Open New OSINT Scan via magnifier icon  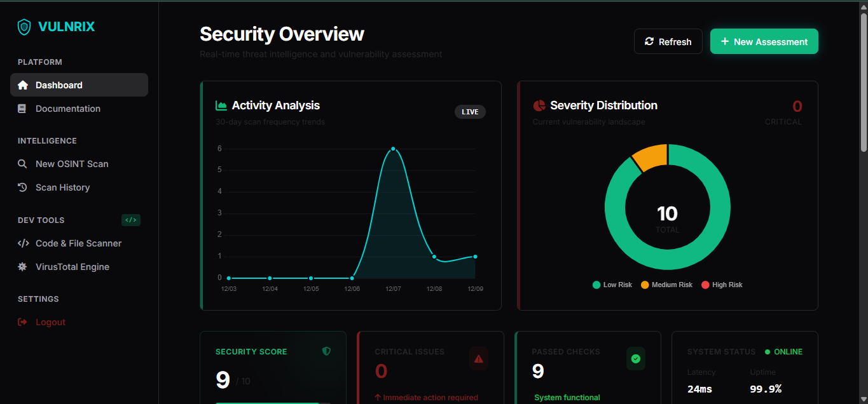[x=22, y=163]
